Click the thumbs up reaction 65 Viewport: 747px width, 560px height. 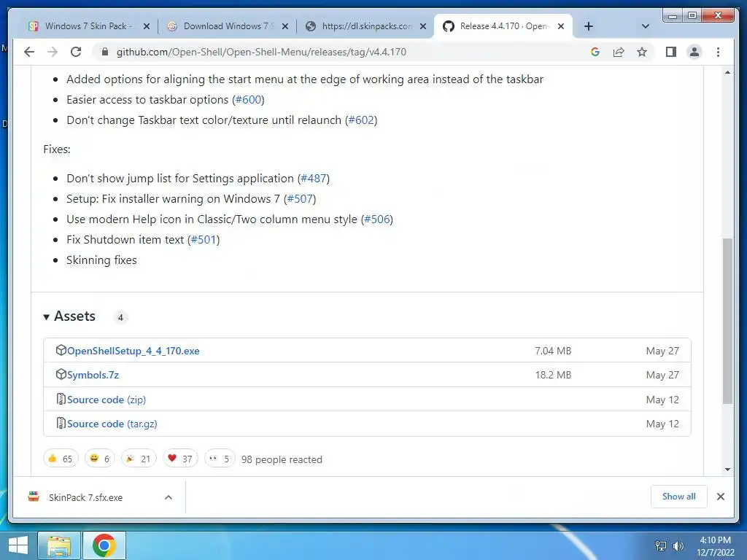(x=61, y=459)
